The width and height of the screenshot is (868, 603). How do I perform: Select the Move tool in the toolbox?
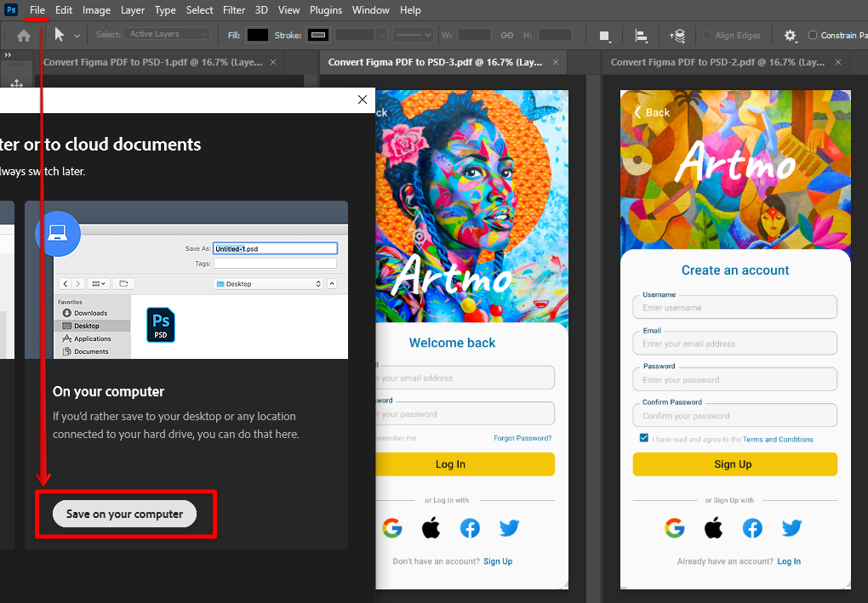pyautogui.click(x=16, y=83)
